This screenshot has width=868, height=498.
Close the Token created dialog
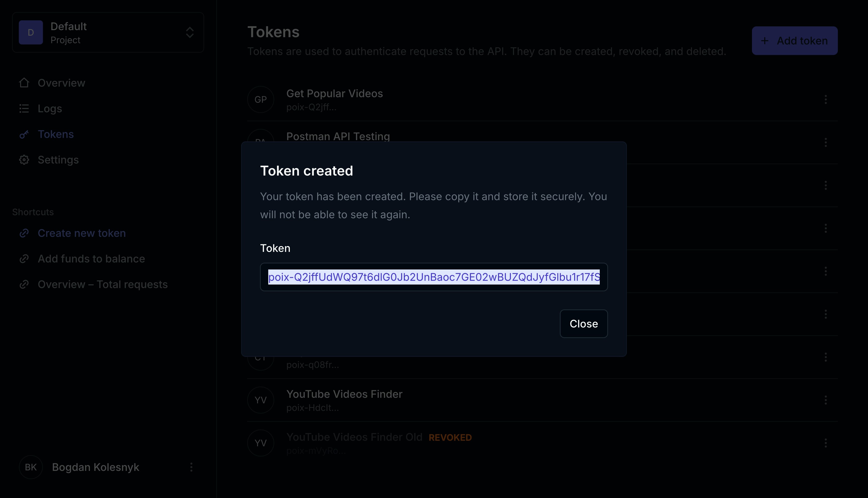click(x=583, y=323)
